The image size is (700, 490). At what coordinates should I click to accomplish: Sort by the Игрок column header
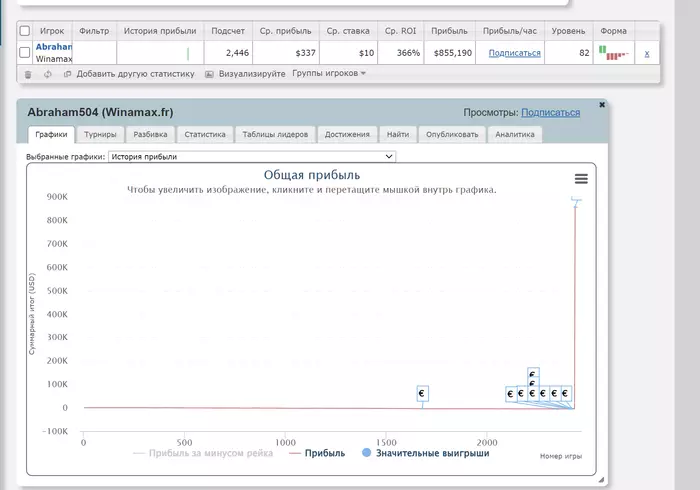tap(52, 31)
